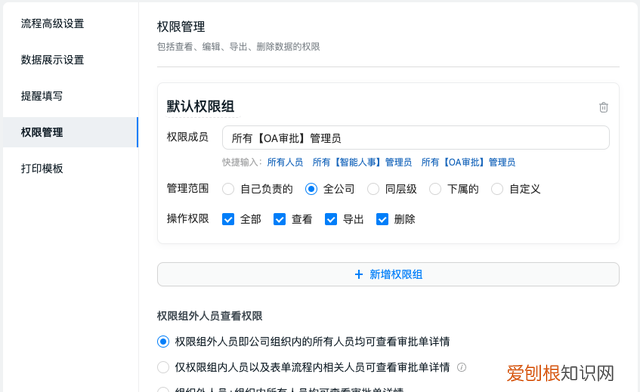Select 全公司 management scope
This screenshot has height=392, width=640.
click(x=311, y=189)
